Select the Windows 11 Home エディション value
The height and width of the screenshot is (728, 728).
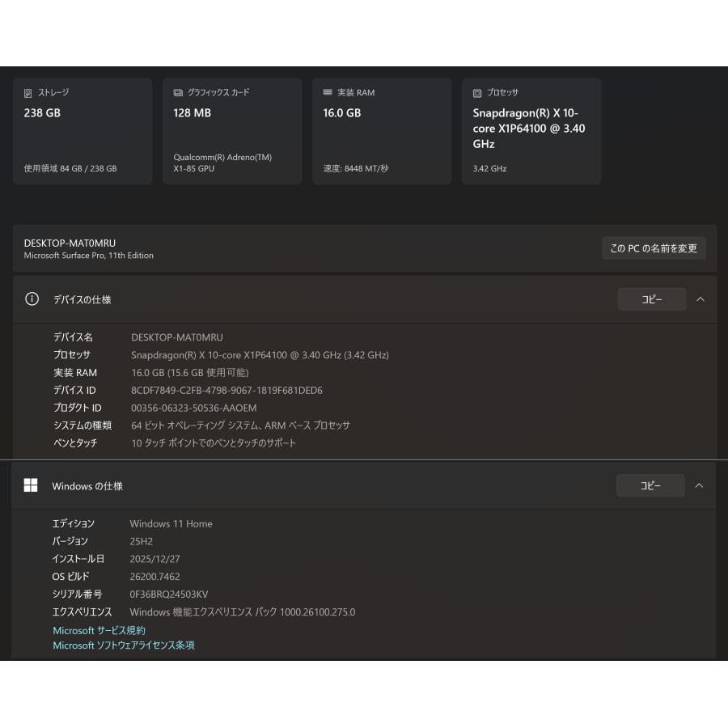coord(171,523)
